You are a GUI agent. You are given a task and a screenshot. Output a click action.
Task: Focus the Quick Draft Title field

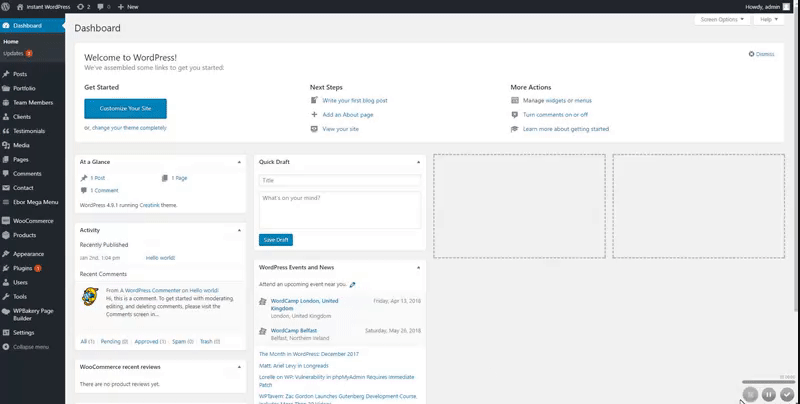coord(340,180)
